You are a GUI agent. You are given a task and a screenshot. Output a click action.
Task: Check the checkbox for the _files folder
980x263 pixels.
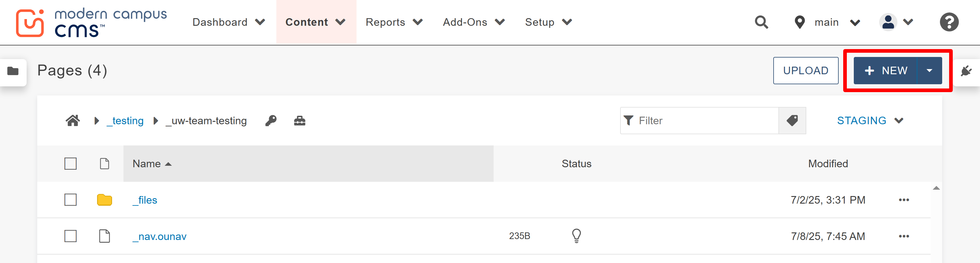71,200
